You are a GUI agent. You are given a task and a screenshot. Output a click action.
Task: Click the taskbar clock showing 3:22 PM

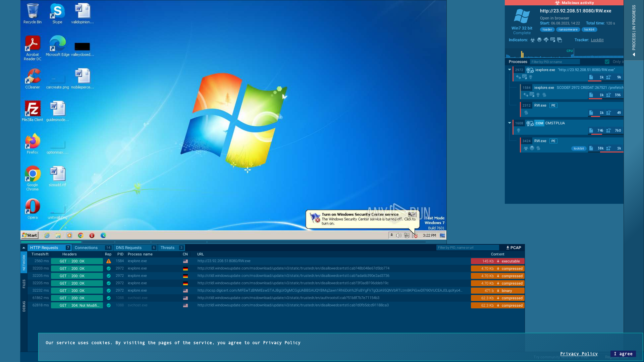coord(429,235)
